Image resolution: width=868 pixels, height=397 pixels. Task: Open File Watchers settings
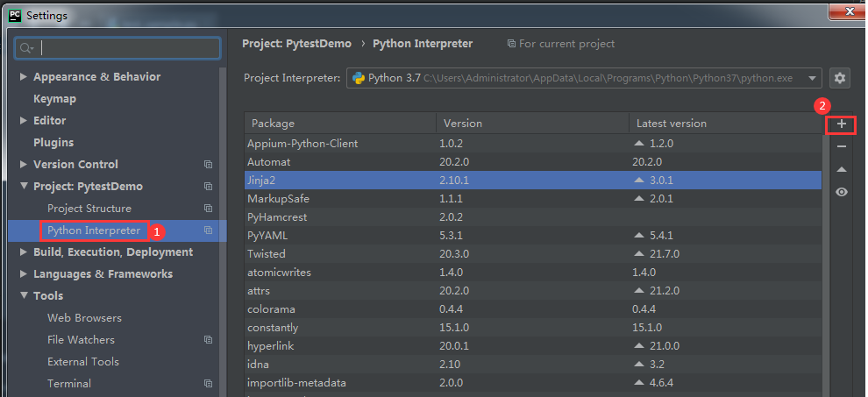[x=81, y=339]
